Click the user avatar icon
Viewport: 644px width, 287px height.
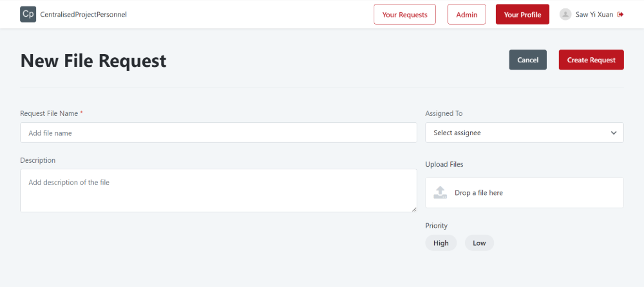(565, 14)
